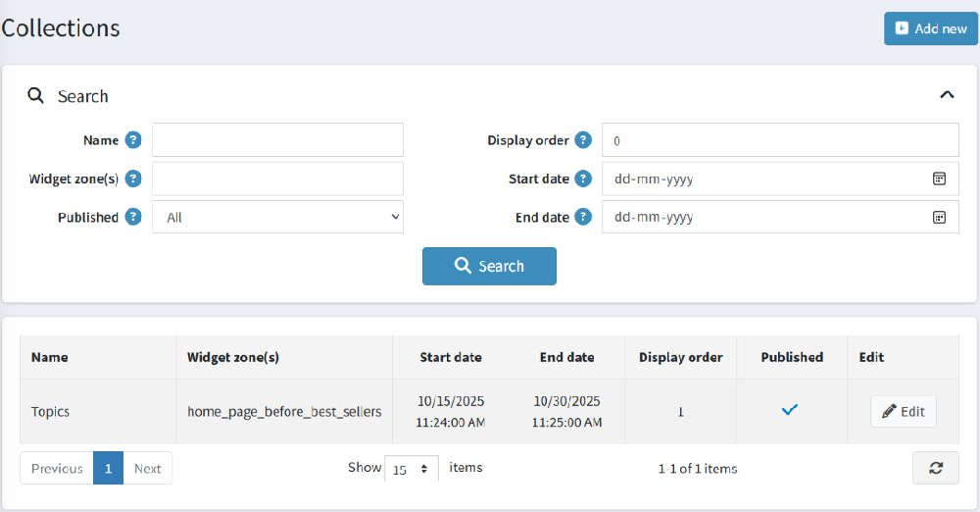
Task: Click the Next page button
Action: pos(147,468)
